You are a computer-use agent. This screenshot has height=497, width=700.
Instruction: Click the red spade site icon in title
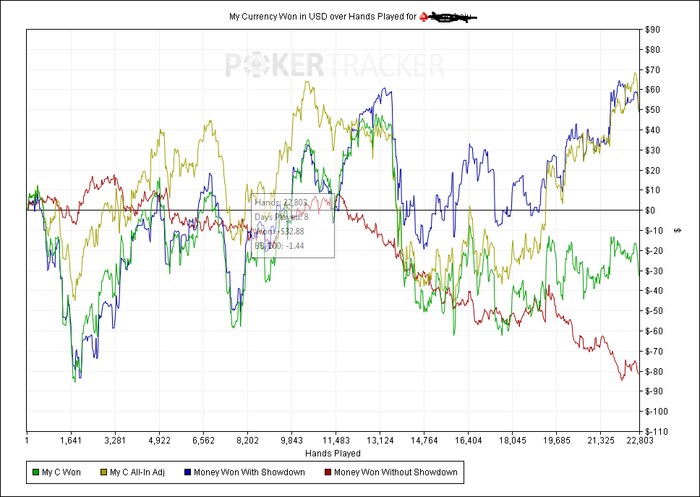coord(423,17)
